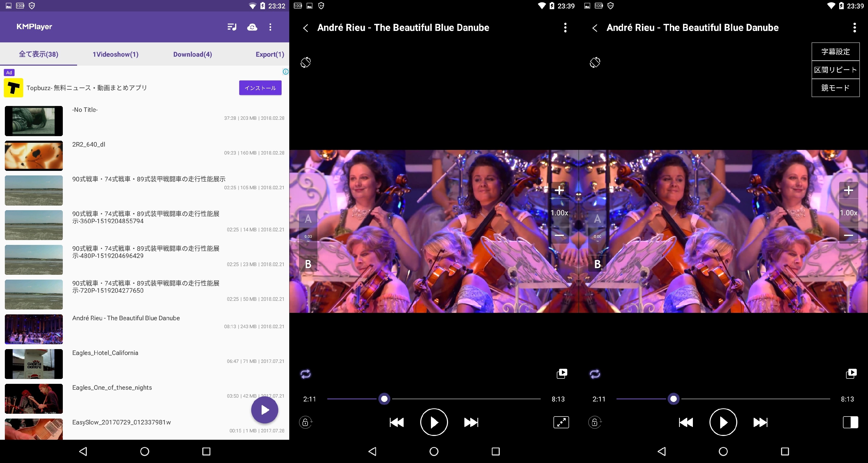The image size is (868, 463).
Task: Toggle the screen lock icon in middle player
Action: point(306,422)
